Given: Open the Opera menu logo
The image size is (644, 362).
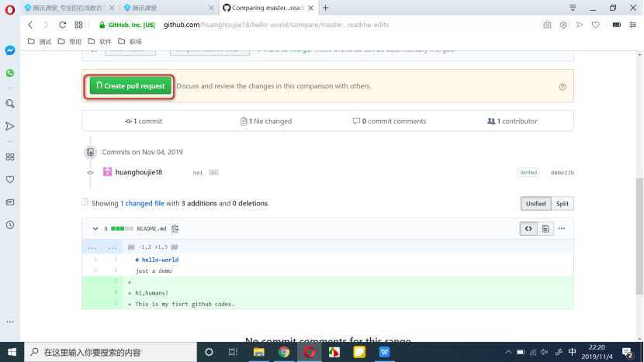Looking at the screenshot, I should pos(10,9).
